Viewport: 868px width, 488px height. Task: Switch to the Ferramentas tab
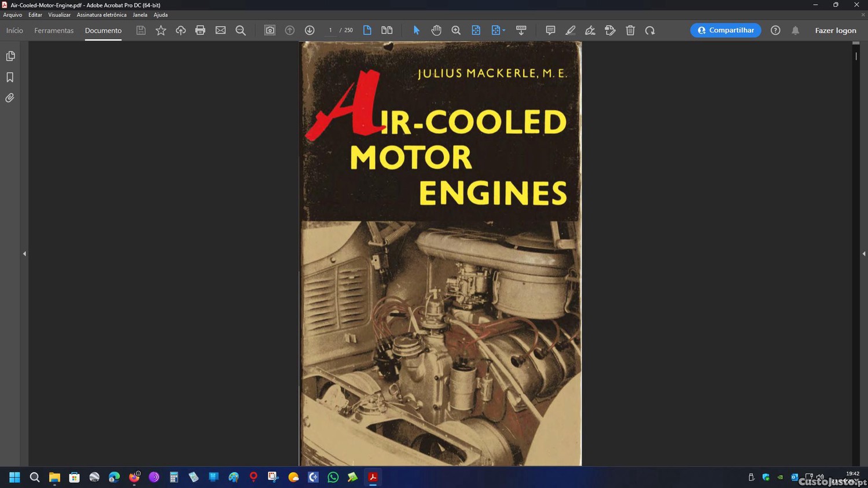tap(54, 30)
